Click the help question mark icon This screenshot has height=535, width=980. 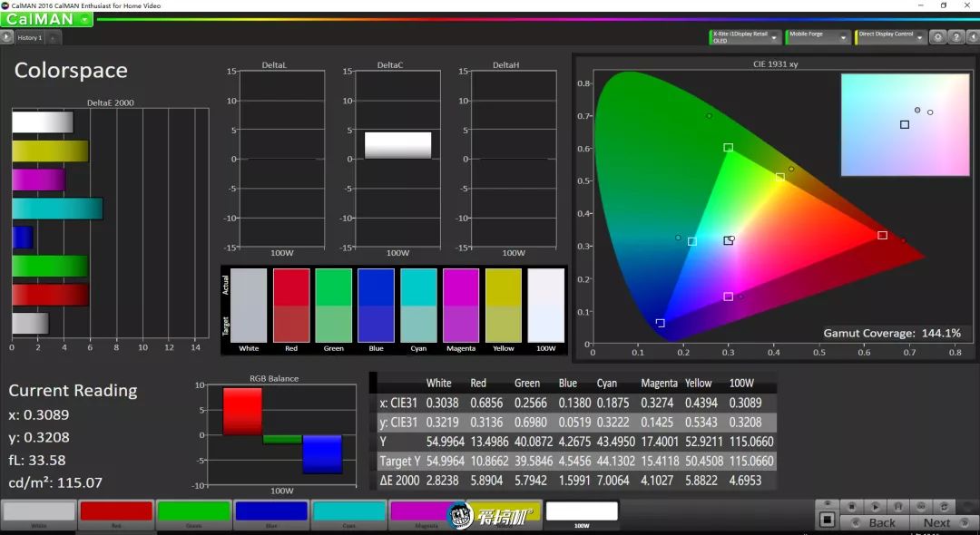coord(955,37)
